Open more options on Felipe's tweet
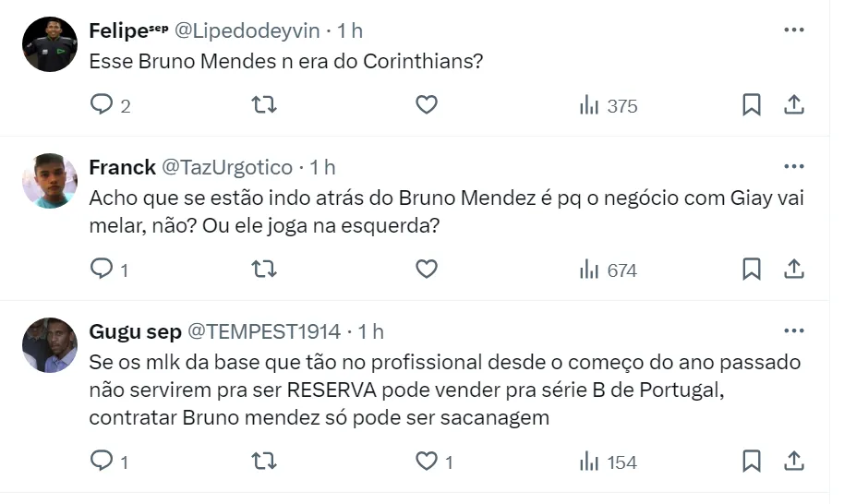The height and width of the screenshot is (504, 844). click(793, 30)
